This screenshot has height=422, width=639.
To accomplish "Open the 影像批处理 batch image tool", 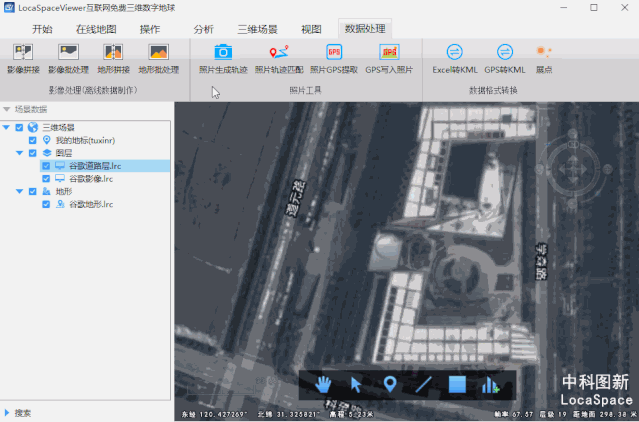I will tap(68, 59).
